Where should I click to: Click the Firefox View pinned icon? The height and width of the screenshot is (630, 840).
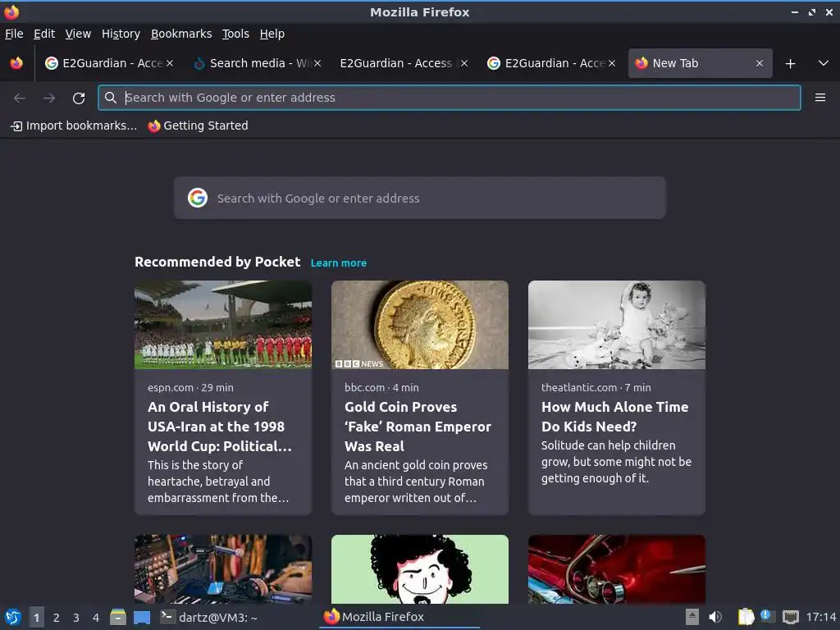[16, 63]
